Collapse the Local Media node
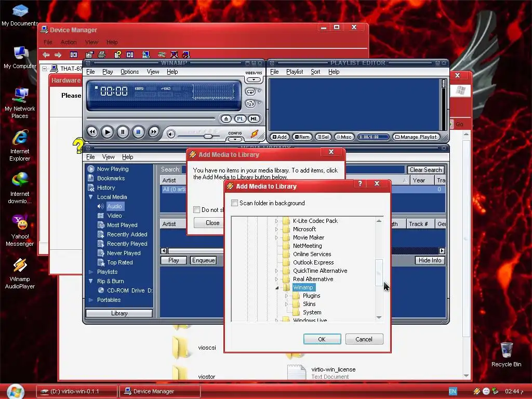Image resolution: width=532 pixels, height=399 pixels. coord(90,197)
